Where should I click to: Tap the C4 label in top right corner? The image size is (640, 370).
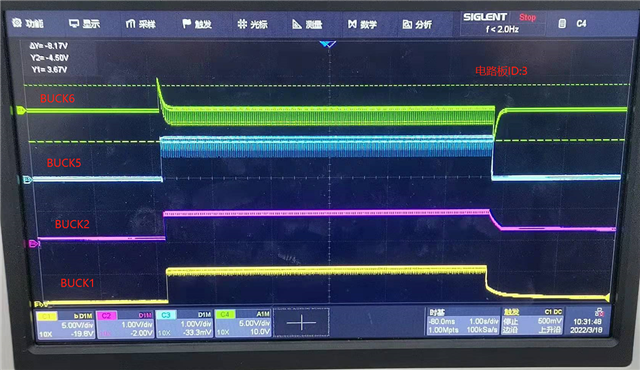coord(581,24)
